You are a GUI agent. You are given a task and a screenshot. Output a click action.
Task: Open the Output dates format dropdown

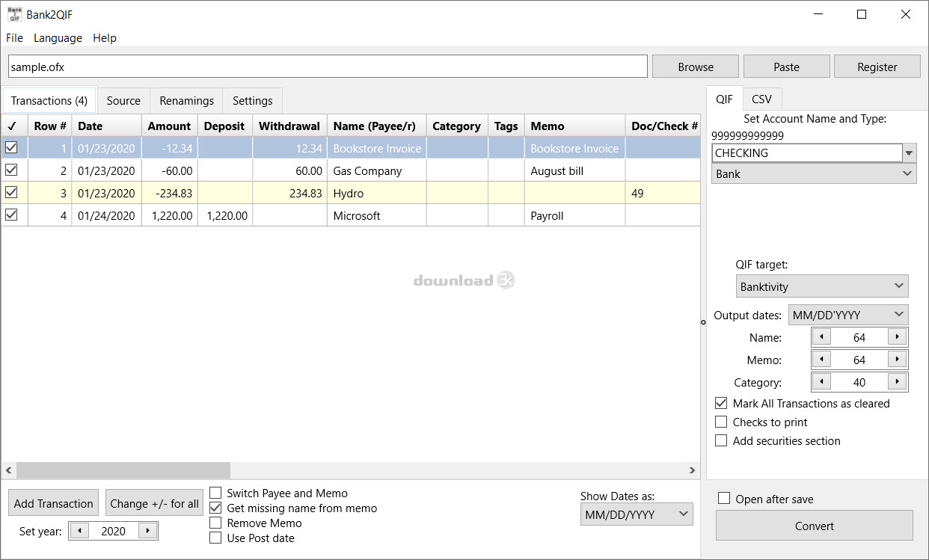(x=848, y=315)
